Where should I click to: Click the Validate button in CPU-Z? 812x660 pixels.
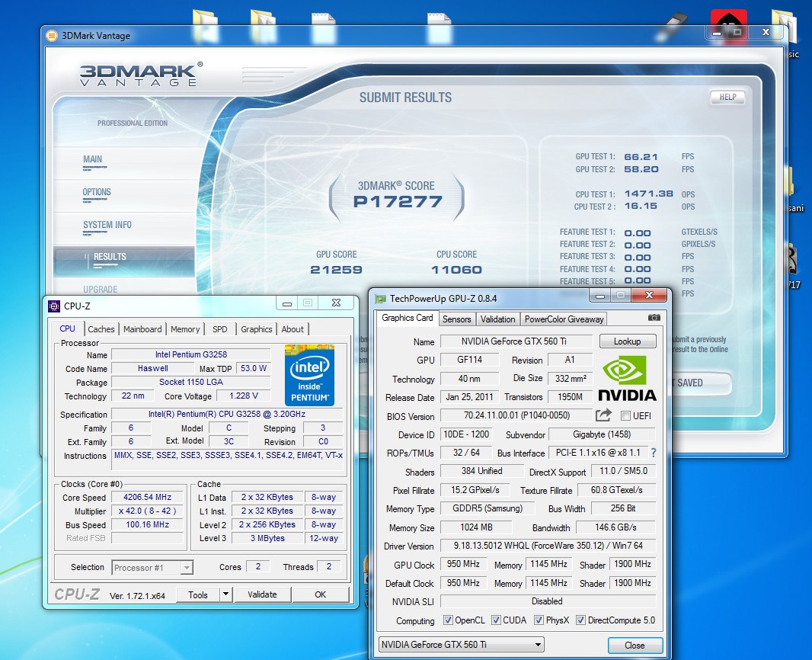[262, 594]
